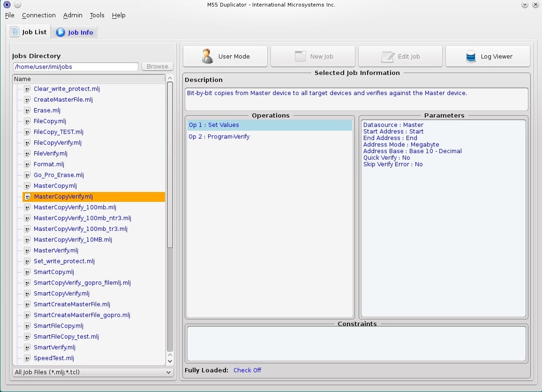Click the Quick Verify : No parameter
Screen dimensions: 542x392
(x=386, y=158)
